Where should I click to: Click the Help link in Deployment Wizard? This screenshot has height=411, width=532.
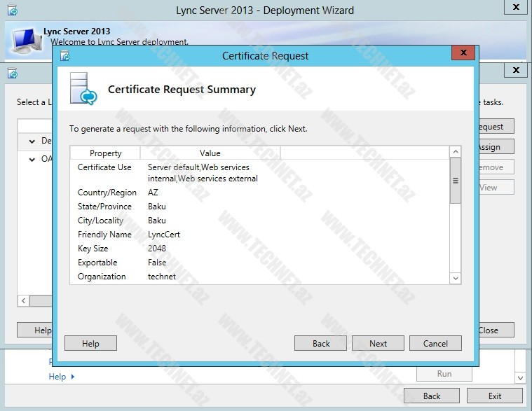click(x=57, y=377)
